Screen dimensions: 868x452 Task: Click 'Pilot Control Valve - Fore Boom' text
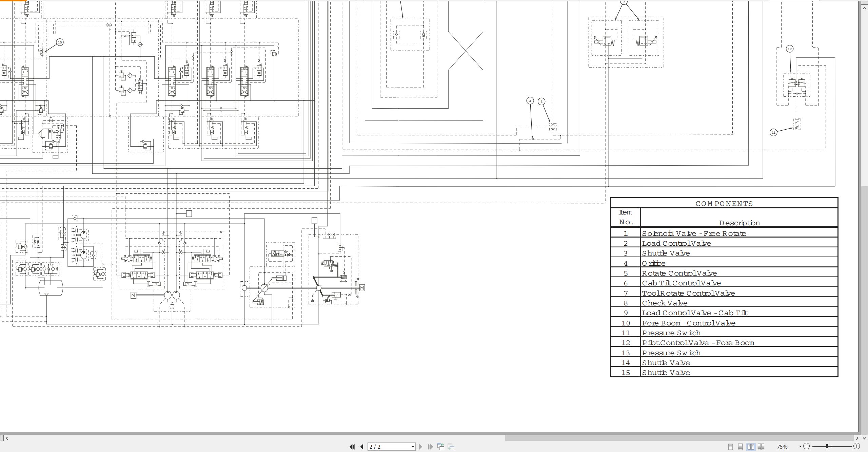[698, 343]
